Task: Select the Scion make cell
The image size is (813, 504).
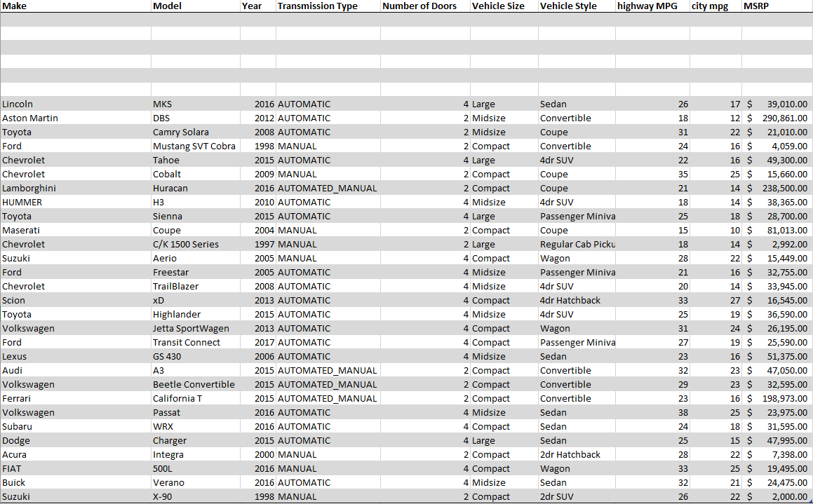Action: coord(76,300)
